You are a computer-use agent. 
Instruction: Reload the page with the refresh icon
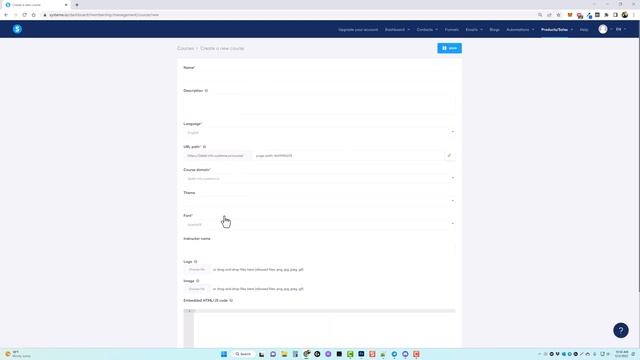coord(24,15)
